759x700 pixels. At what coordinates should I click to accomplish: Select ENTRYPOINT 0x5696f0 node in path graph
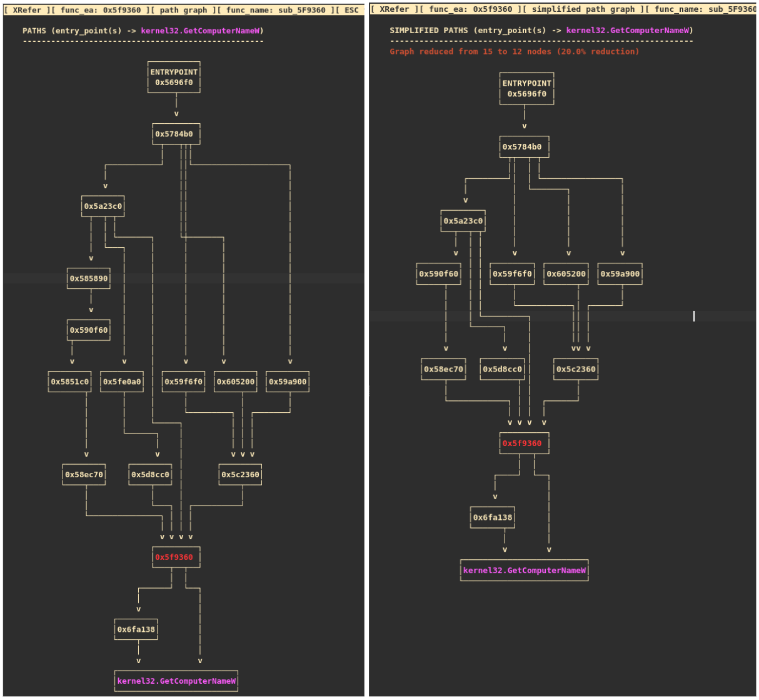(x=174, y=77)
